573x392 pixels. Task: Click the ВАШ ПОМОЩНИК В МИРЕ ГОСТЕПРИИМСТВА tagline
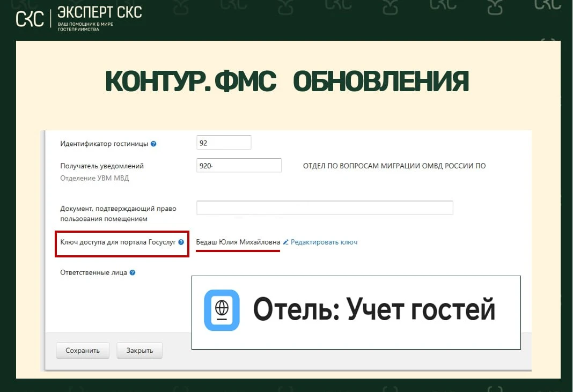pos(85,27)
